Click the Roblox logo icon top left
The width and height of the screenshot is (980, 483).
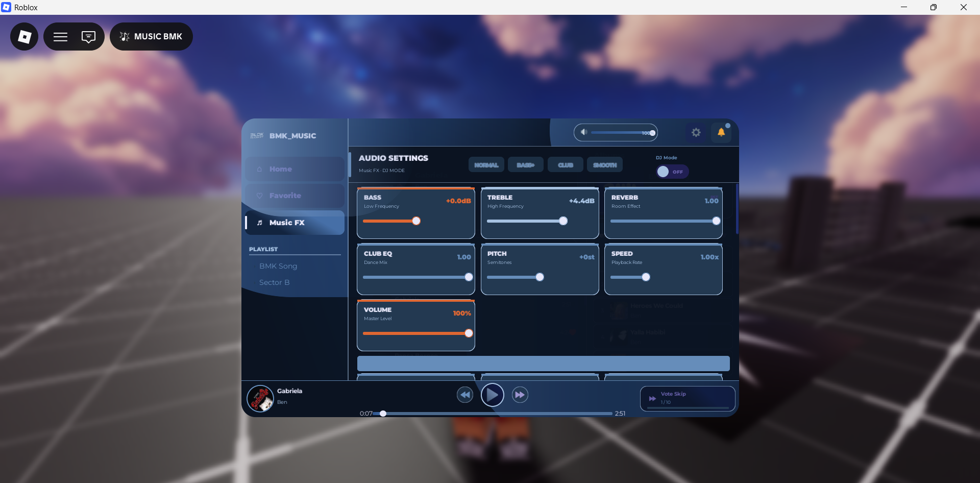tap(24, 36)
